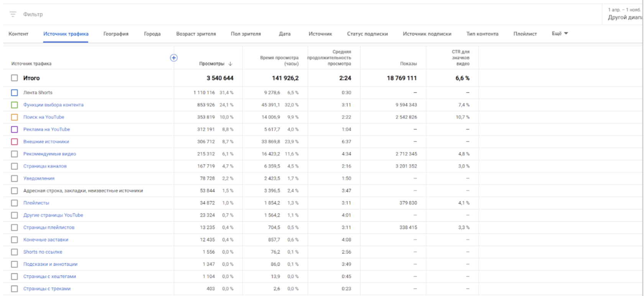Viewport: 644px width, 296px height.
Task: Toggle the Функции выбора контента checkbox
Action: point(15,105)
